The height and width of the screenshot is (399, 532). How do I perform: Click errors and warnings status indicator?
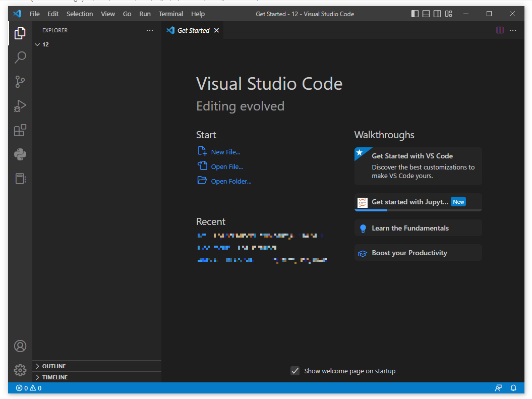coord(29,388)
